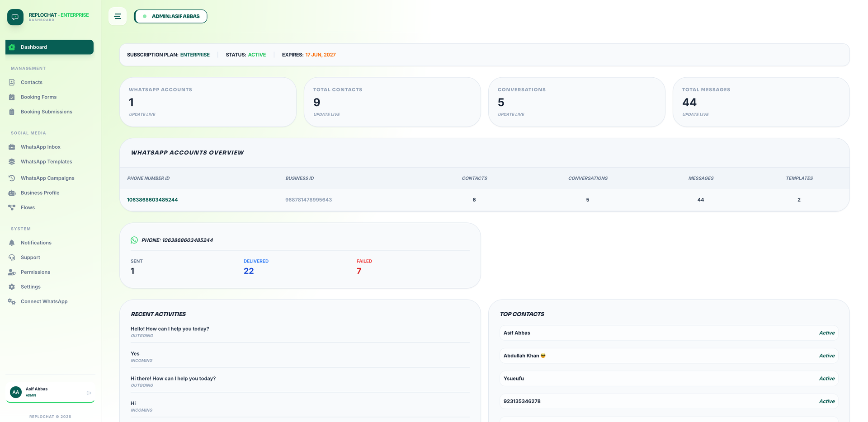Screen dimensions: 868x422
Task: Click the Dashboard home icon
Action: pos(12,47)
